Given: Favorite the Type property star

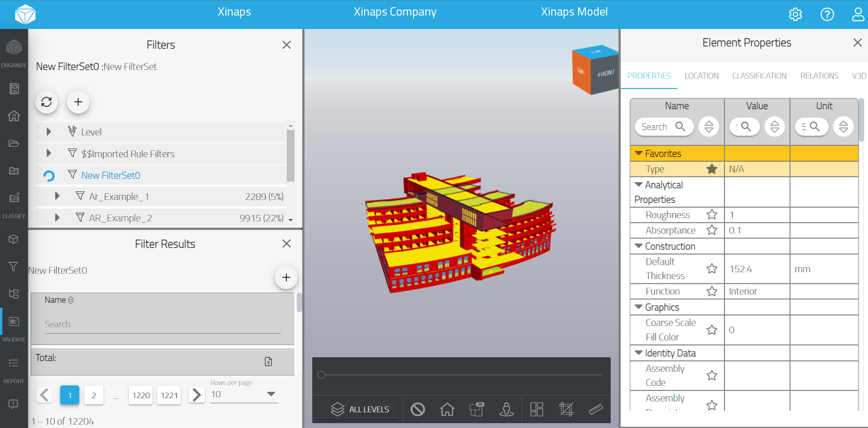Looking at the screenshot, I should pos(712,169).
